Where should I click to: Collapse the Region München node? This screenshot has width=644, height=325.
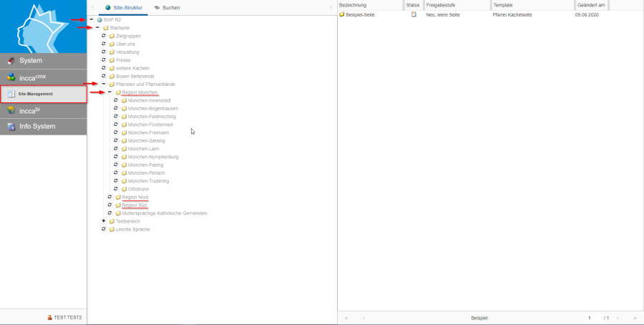[x=109, y=92]
